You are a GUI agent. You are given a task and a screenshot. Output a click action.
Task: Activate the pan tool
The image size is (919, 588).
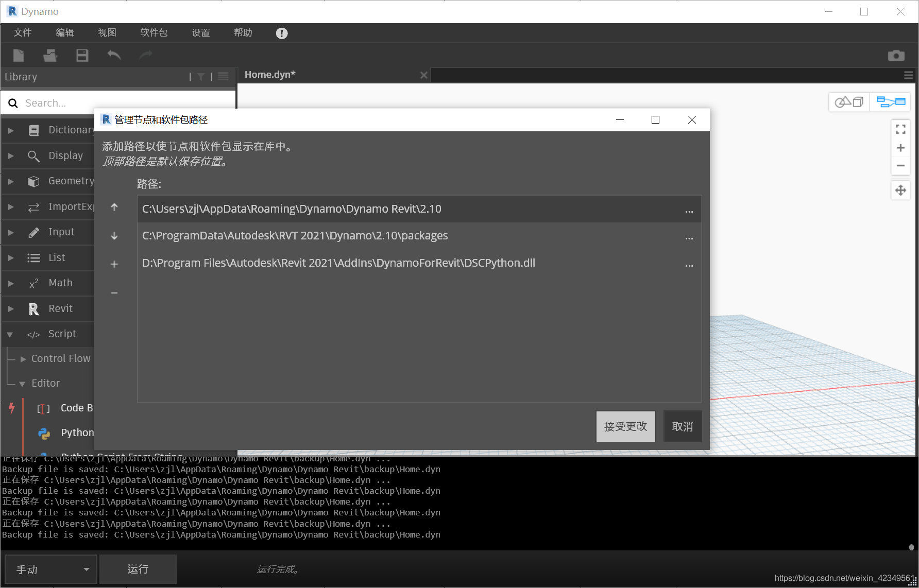900,191
